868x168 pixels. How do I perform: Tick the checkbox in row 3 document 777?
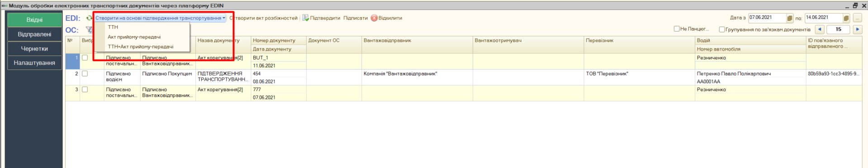click(85, 89)
